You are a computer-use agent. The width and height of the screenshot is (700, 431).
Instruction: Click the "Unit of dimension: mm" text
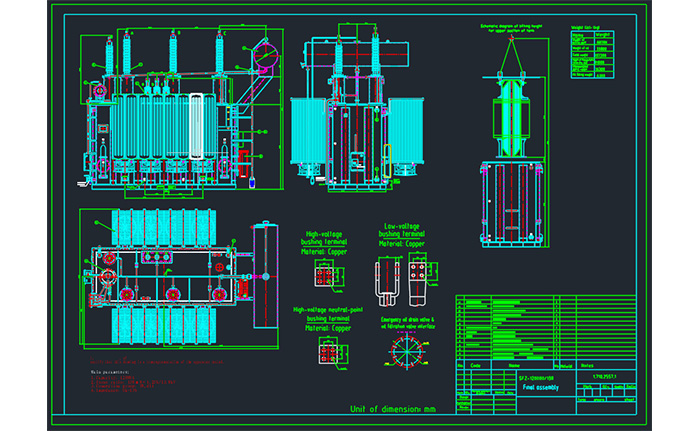coord(393,409)
